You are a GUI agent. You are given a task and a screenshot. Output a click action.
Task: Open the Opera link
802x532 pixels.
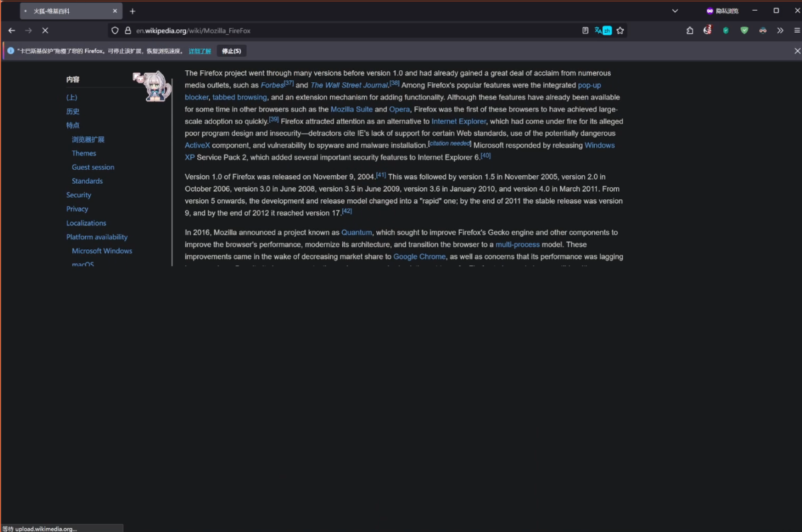coord(399,110)
